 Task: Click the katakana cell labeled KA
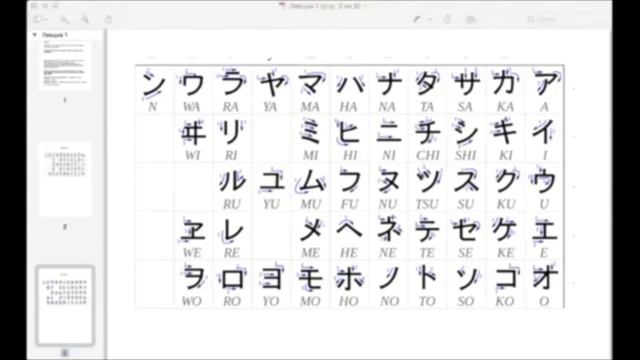[505, 89]
